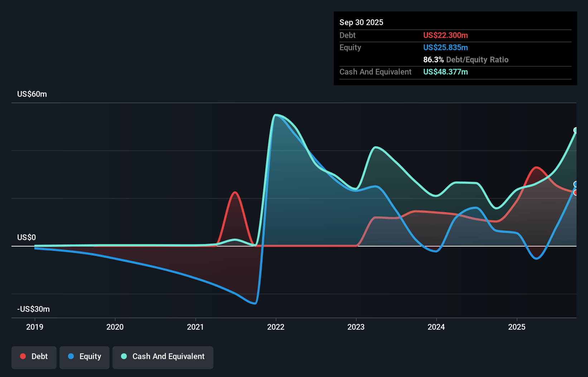Click the US$60m gridline label

[32, 94]
